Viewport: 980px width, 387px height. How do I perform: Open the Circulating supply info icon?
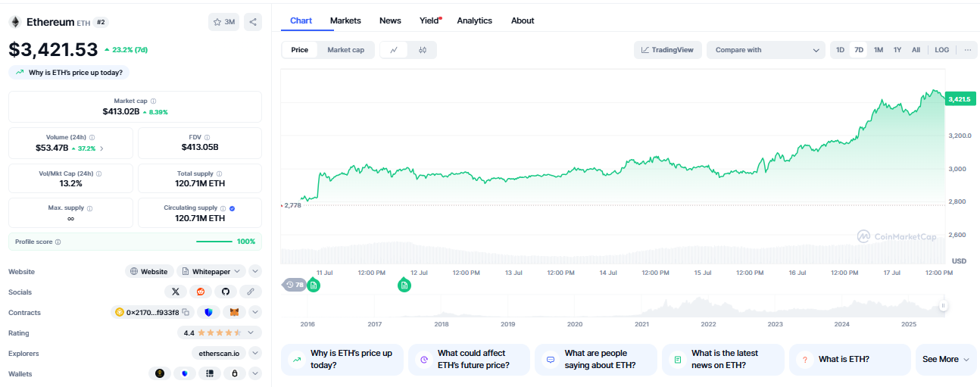tap(223, 208)
